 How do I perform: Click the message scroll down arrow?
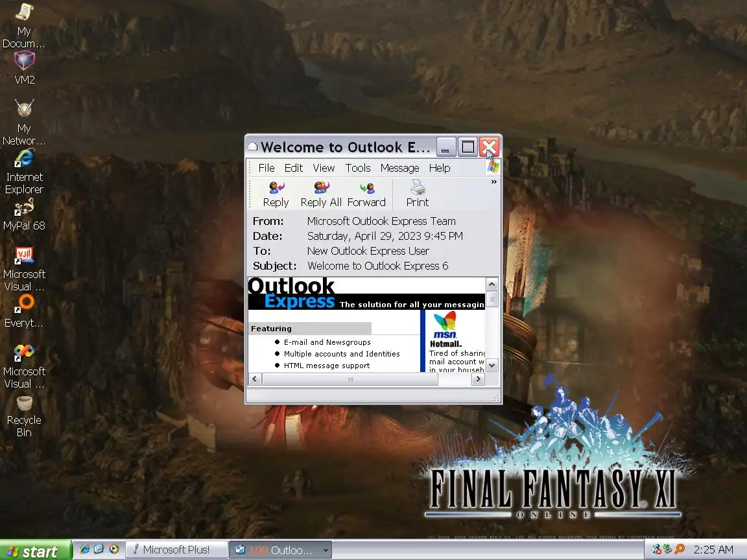point(492,366)
